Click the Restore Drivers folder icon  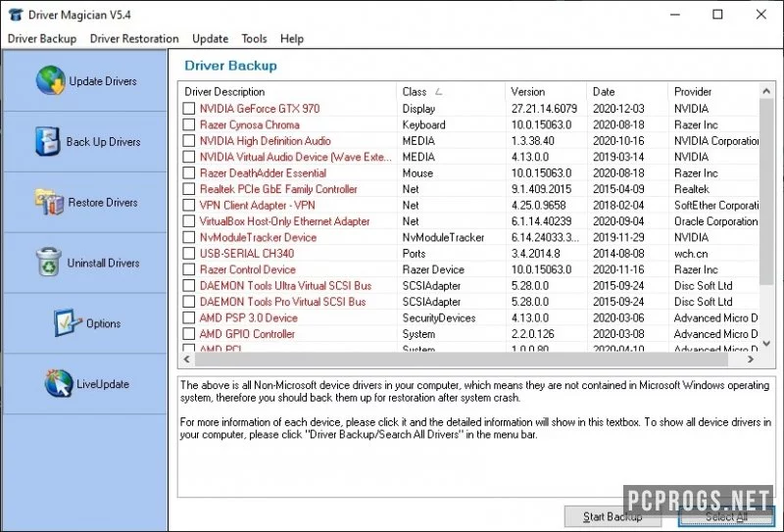(x=49, y=202)
